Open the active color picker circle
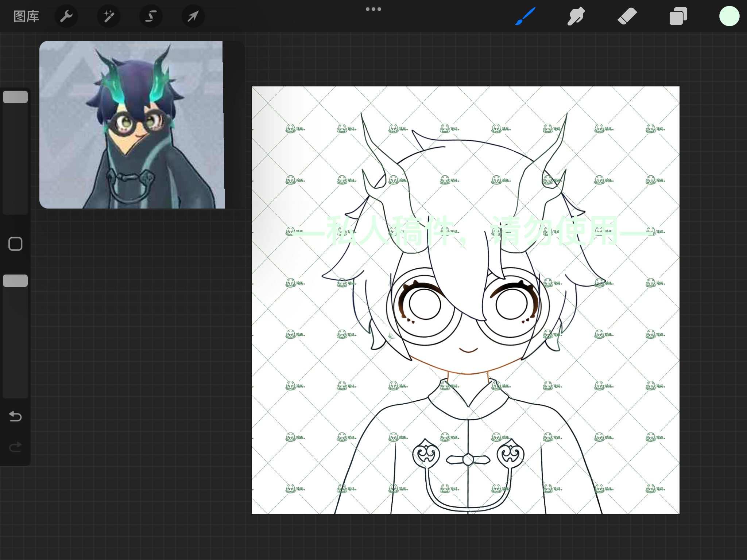Viewport: 747px width, 560px height. click(729, 16)
